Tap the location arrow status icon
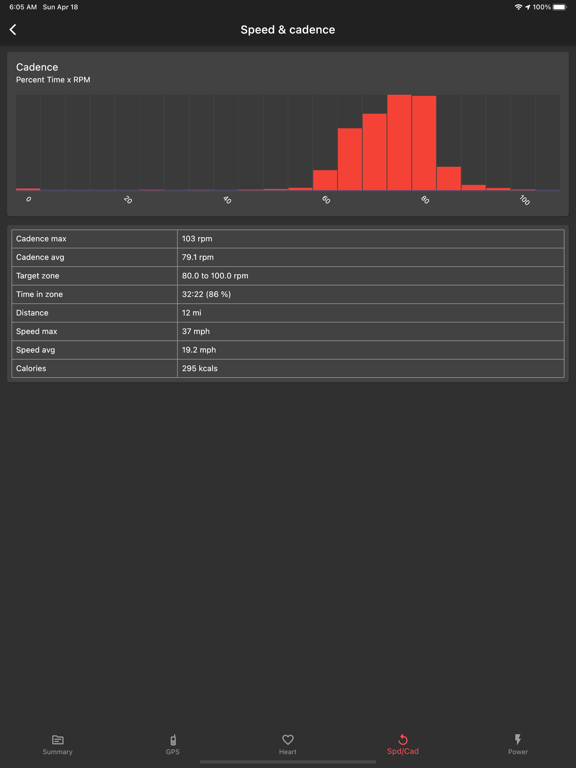 (x=528, y=7)
